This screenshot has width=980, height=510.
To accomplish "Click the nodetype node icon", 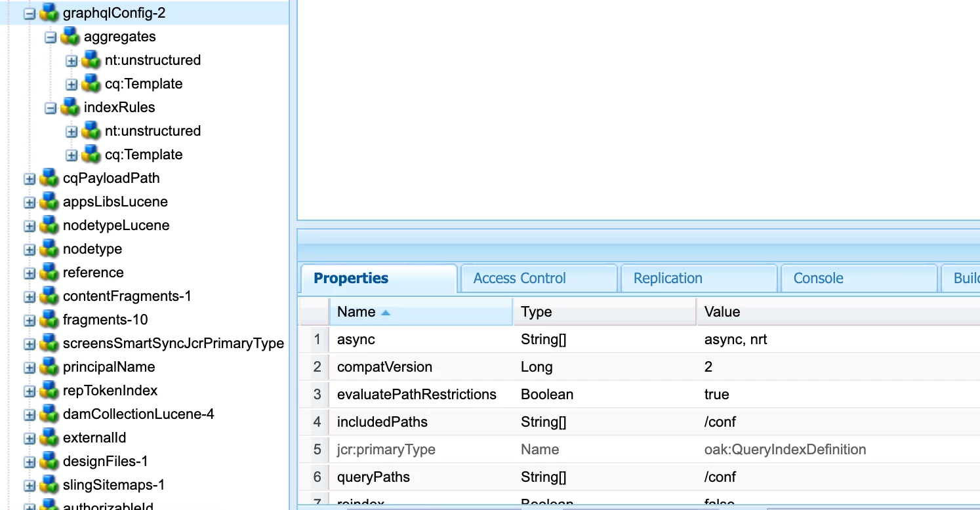I will point(49,249).
